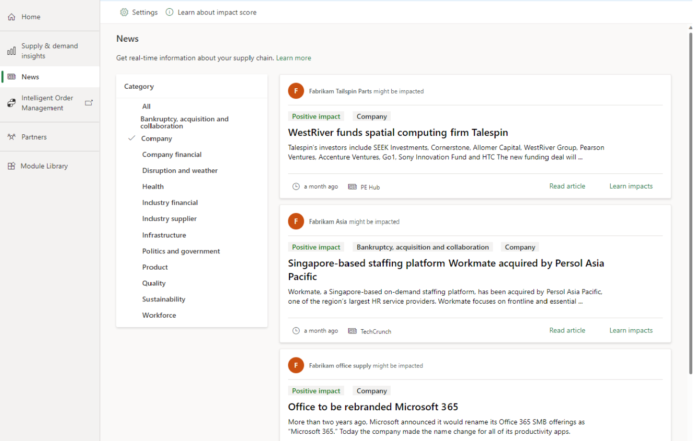
Task: Filter by Disruption and weather
Action: point(180,171)
